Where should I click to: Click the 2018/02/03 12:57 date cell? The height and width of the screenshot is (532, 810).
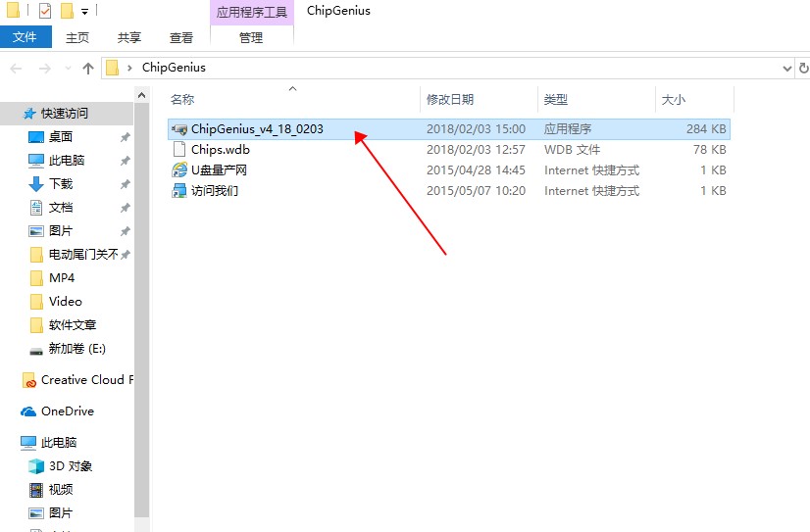coord(476,150)
